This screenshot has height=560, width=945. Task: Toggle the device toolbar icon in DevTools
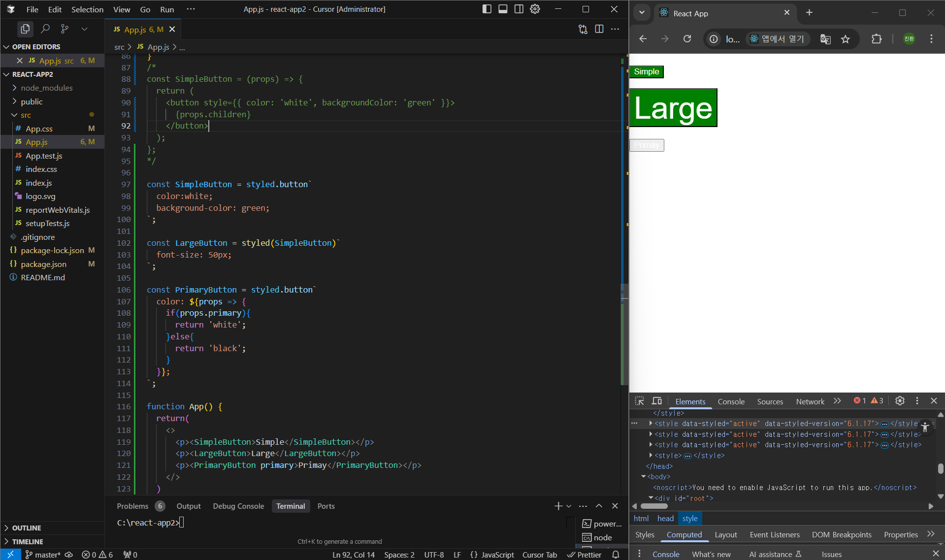tap(657, 401)
